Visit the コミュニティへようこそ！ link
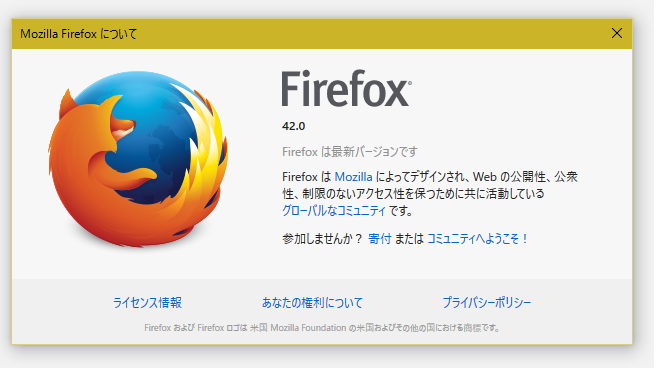This screenshot has height=368, width=654. [x=478, y=239]
